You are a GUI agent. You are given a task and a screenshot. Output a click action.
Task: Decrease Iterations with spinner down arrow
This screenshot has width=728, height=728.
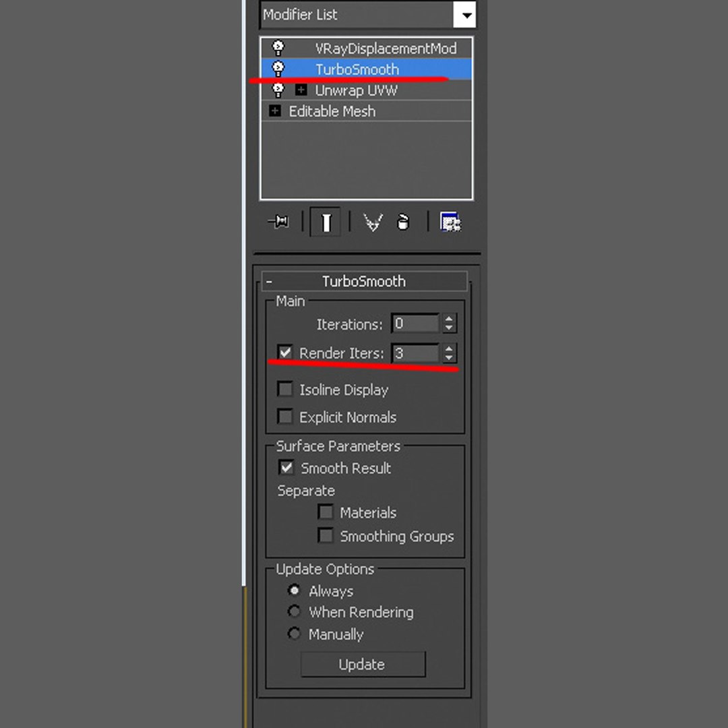click(x=448, y=328)
